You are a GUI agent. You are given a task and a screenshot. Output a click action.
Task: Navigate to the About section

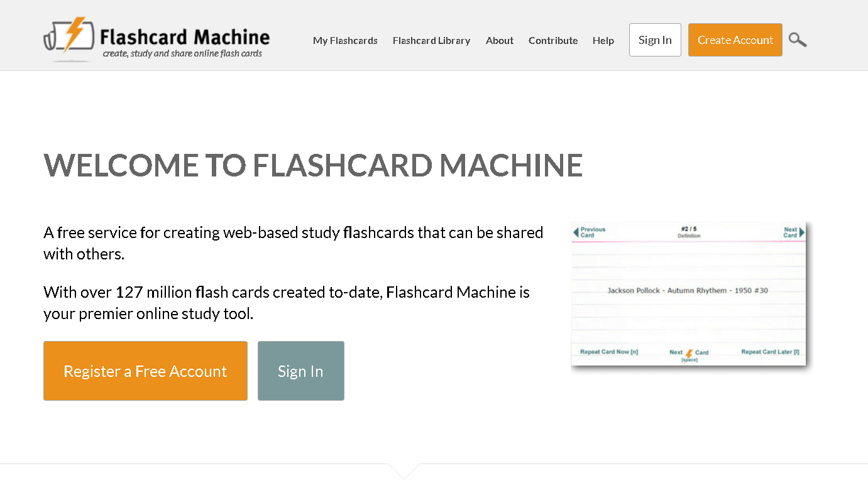499,40
